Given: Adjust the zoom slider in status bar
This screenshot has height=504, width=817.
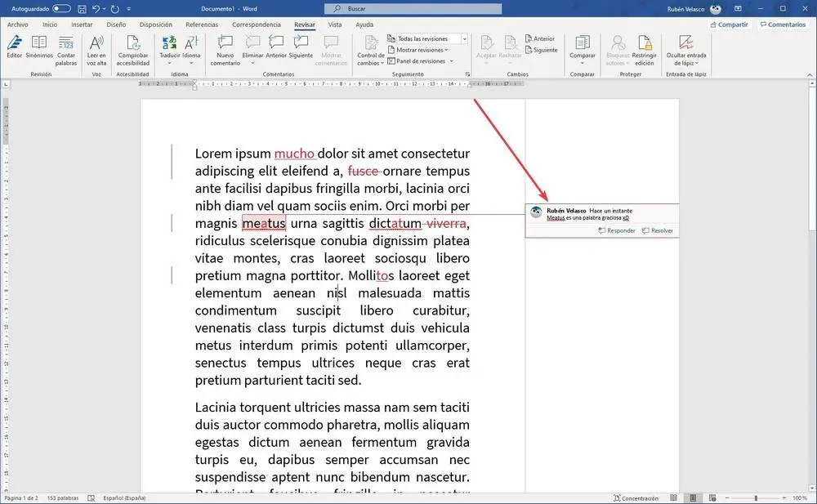Looking at the screenshot, I should click(x=756, y=497).
